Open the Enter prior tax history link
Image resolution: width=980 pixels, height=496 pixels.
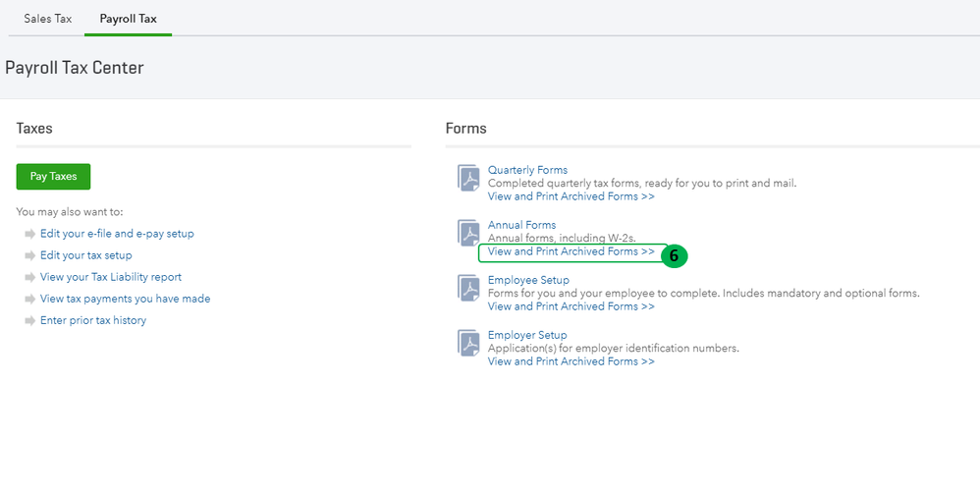tap(93, 320)
